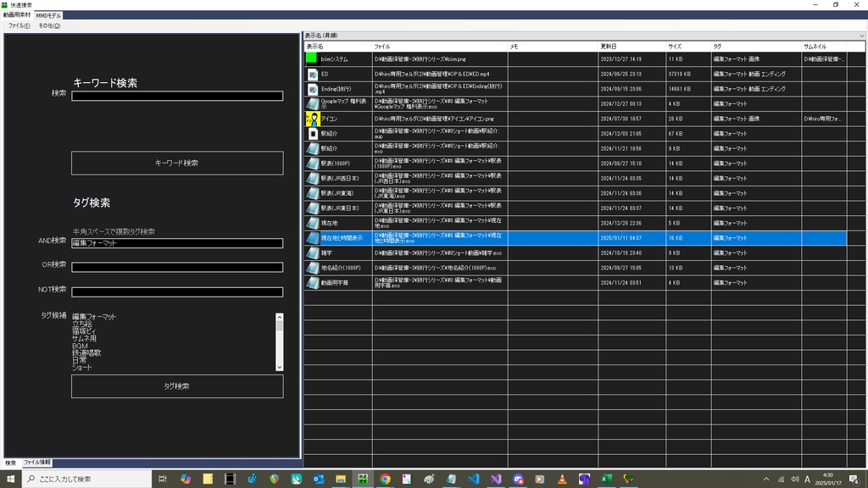Click the file icon of highlighted 現在地と時間表示 row

pos(313,238)
